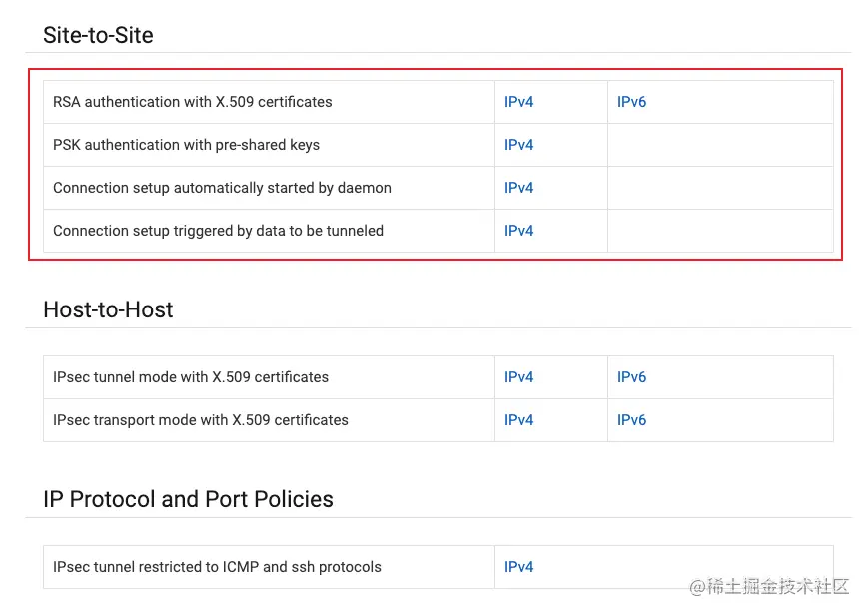Click the IP Protocol and Port Policies heading

pyautogui.click(x=188, y=499)
